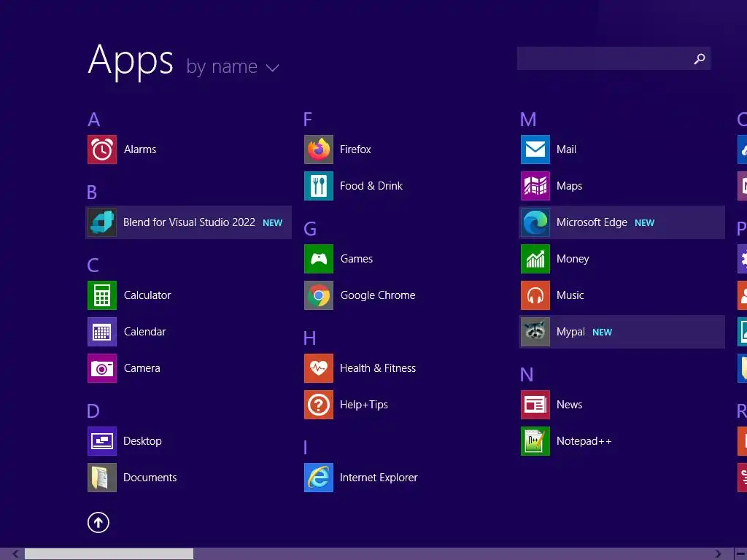Click the 'Alarms' label
The image size is (747, 560).
coord(140,149)
